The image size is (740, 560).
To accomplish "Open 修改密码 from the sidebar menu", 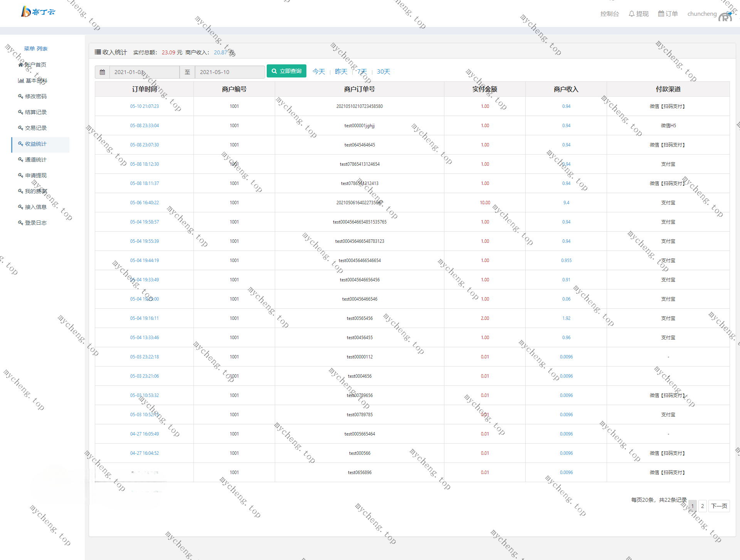I will [35, 96].
